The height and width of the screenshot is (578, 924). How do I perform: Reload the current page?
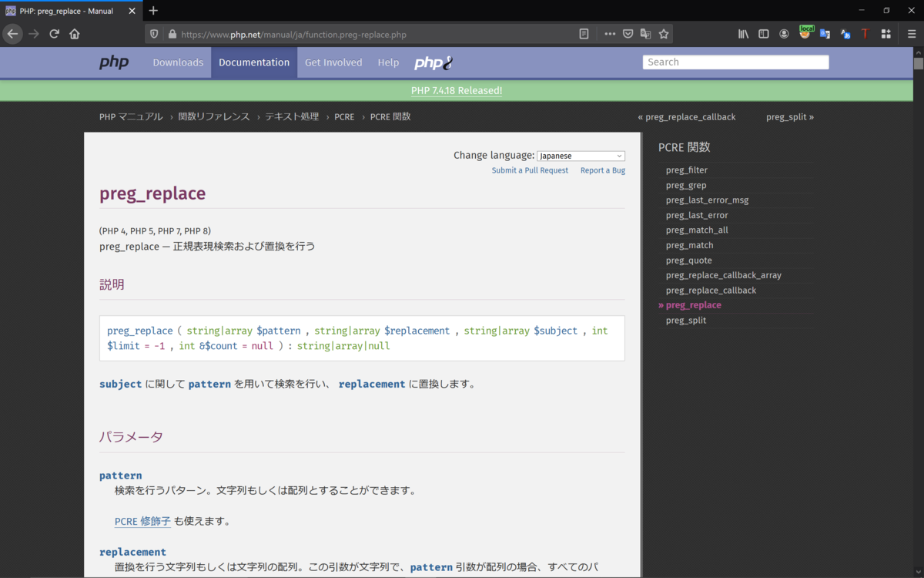(54, 34)
